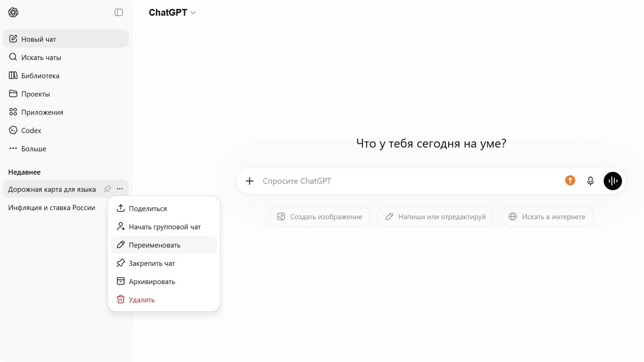Open the Проекты section
This screenshot has height=362, width=644.
(66, 94)
